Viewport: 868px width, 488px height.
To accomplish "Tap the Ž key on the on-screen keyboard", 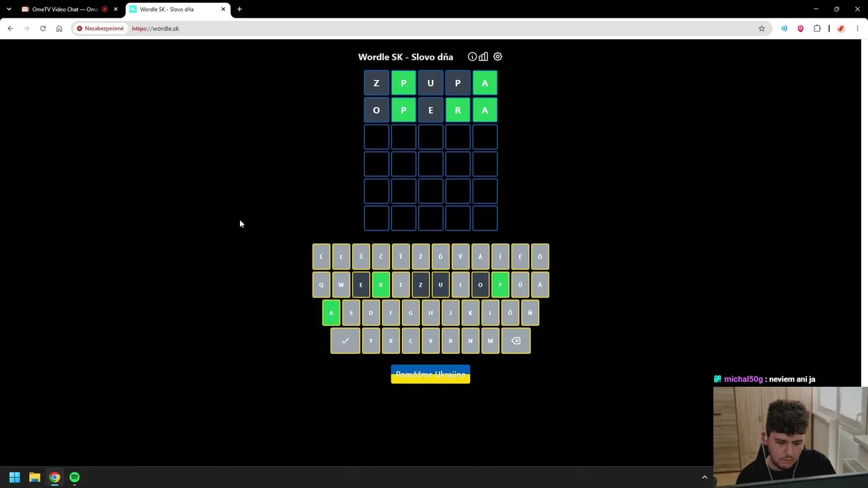I will [420, 257].
